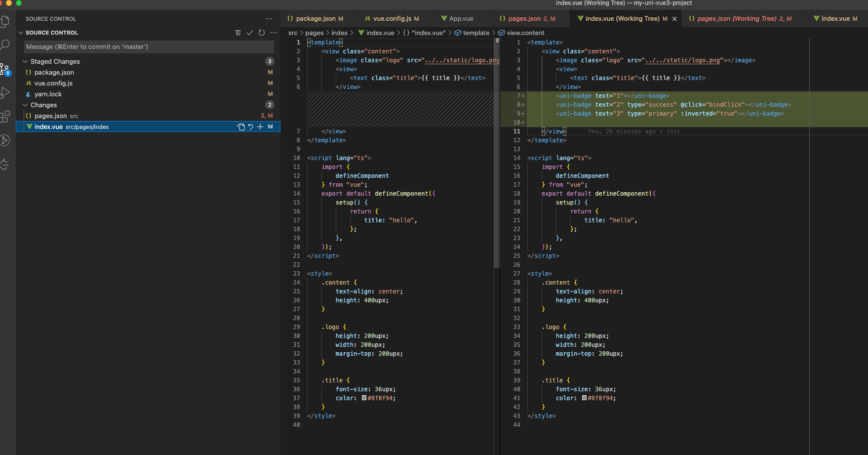Open the Explorer view in the Activity Bar

coord(6,21)
